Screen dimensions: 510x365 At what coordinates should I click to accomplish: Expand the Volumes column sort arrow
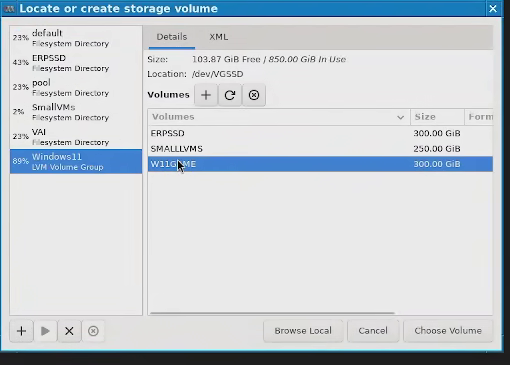pos(400,117)
